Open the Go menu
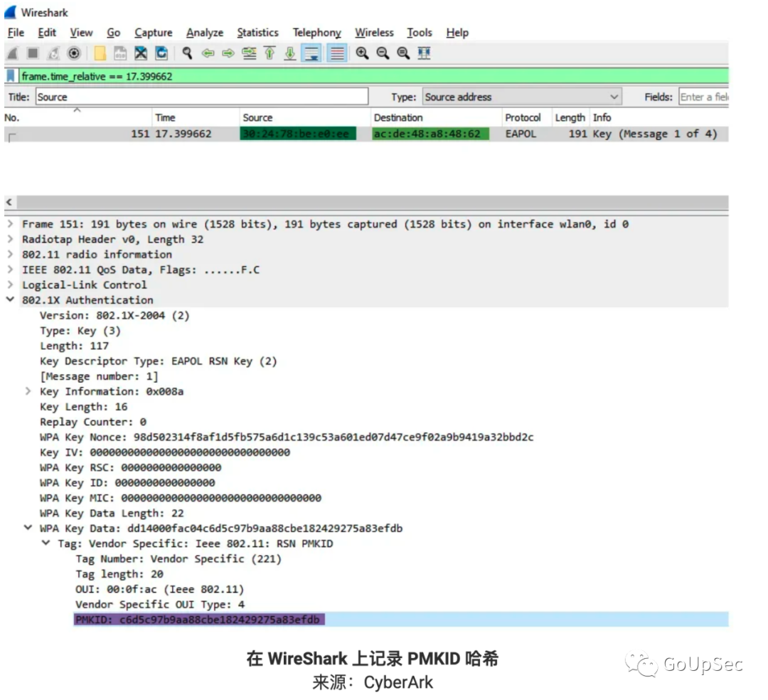 coord(113,32)
